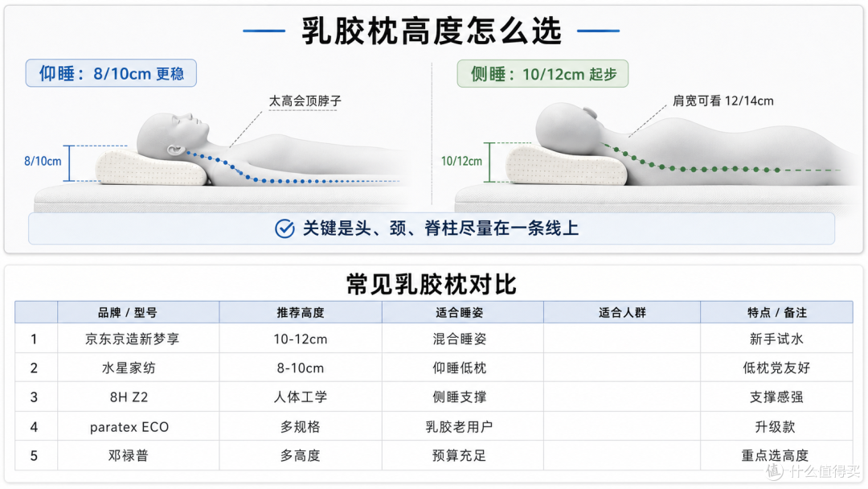Click the 特点 / 备注 column header
The width and height of the screenshot is (868, 489).
pyautogui.click(x=776, y=312)
